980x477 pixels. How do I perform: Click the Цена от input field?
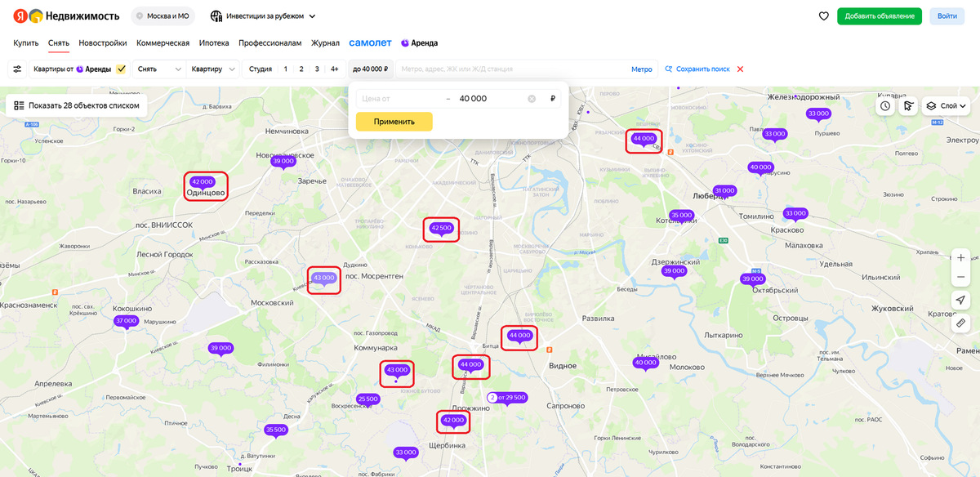tap(392, 97)
